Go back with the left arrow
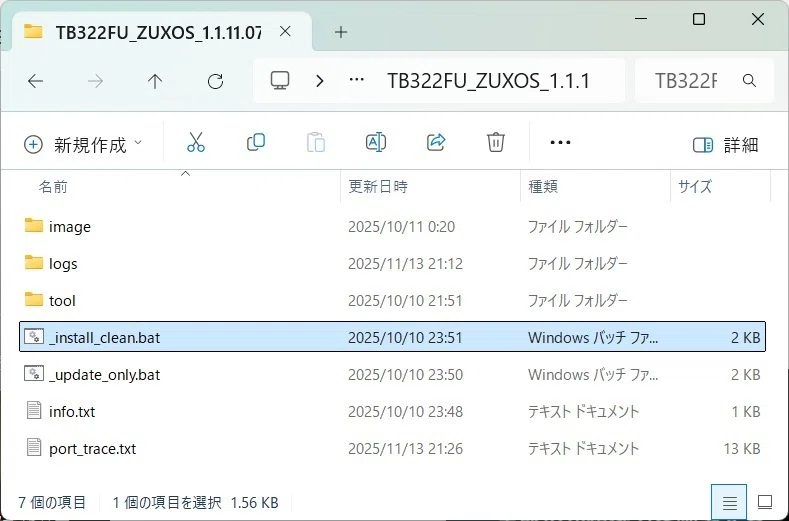 tap(35, 81)
